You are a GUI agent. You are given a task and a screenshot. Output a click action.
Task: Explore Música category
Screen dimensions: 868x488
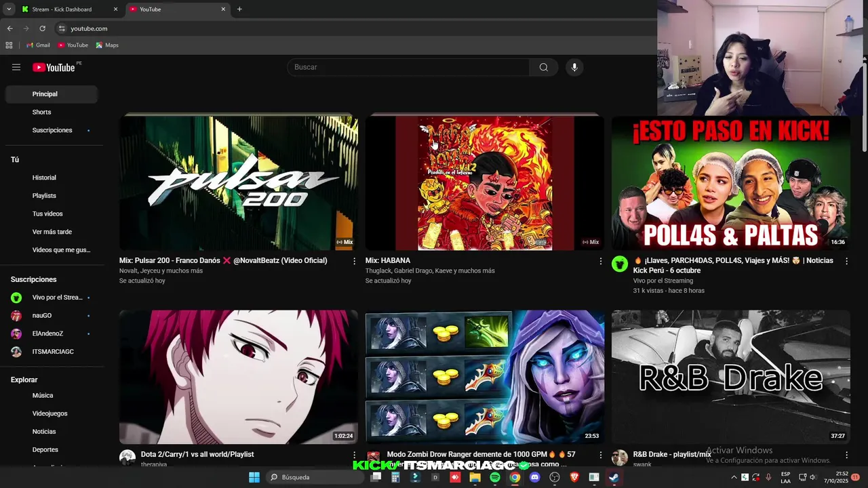52,395
